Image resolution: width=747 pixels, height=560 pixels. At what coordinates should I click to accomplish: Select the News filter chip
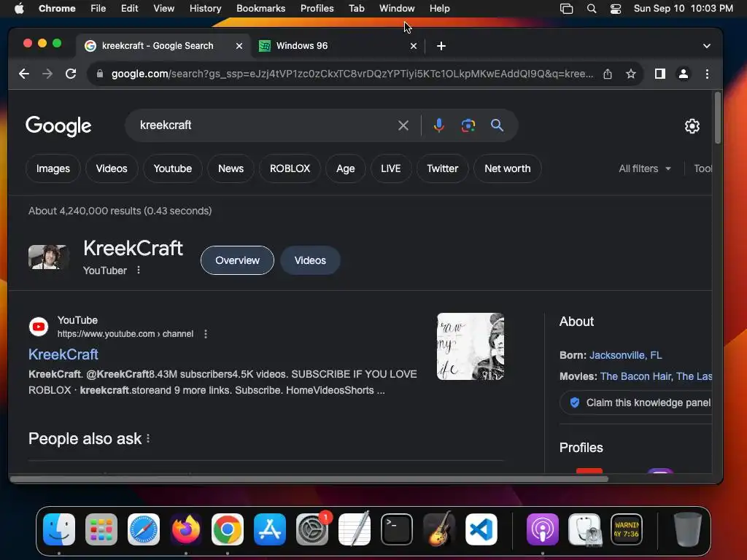click(231, 168)
